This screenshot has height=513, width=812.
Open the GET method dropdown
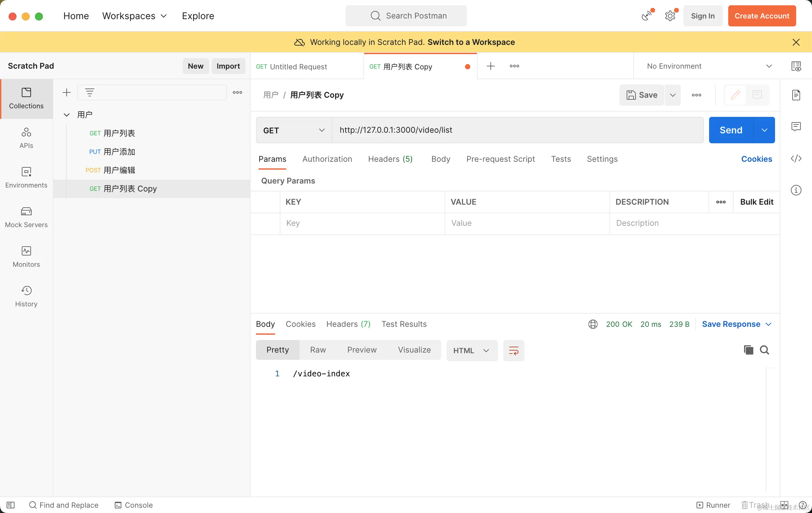[x=294, y=130]
